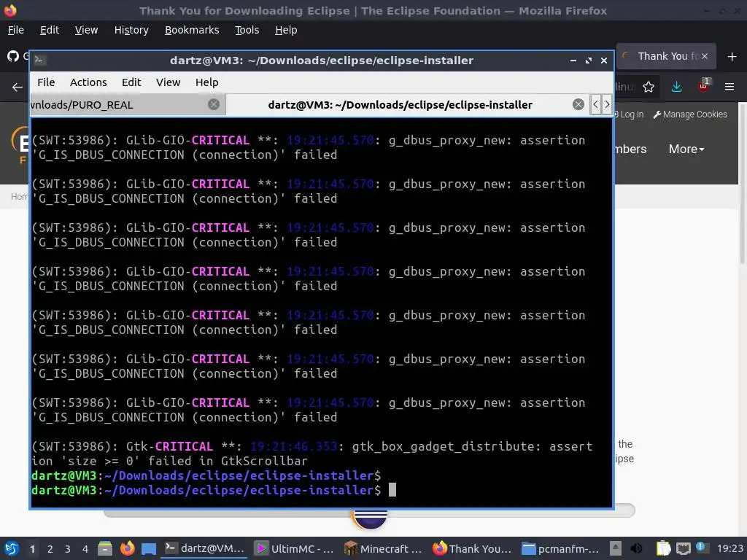This screenshot has height=560, width=747.
Task: Open Firefox downloads panel
Action: coord(676,87)
